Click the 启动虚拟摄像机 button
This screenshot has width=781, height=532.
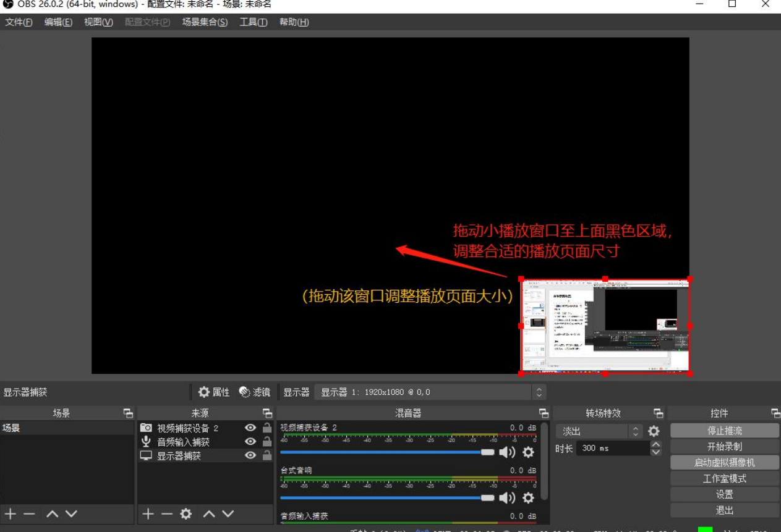(725, 462)
